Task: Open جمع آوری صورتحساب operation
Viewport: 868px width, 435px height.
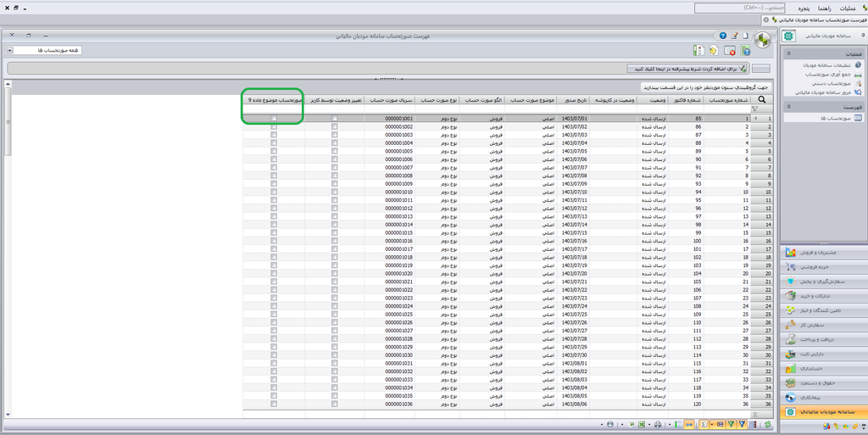Action: [x=827, y=74]
